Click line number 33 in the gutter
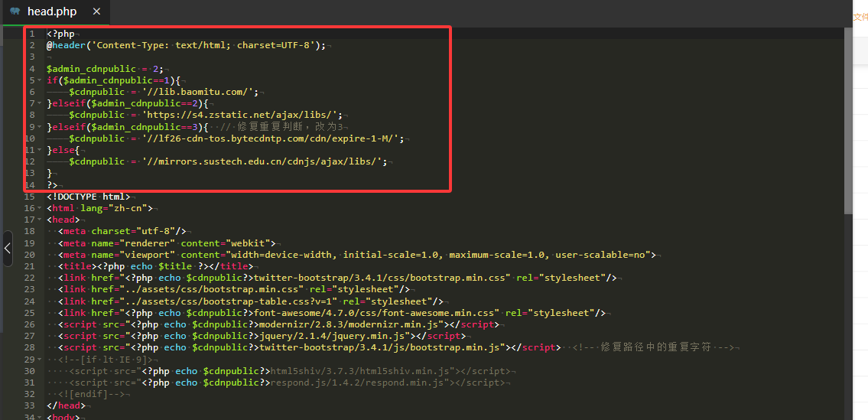The height and width of the screenshot is (420, 868). pyautogui.click(x=30, y=406)
